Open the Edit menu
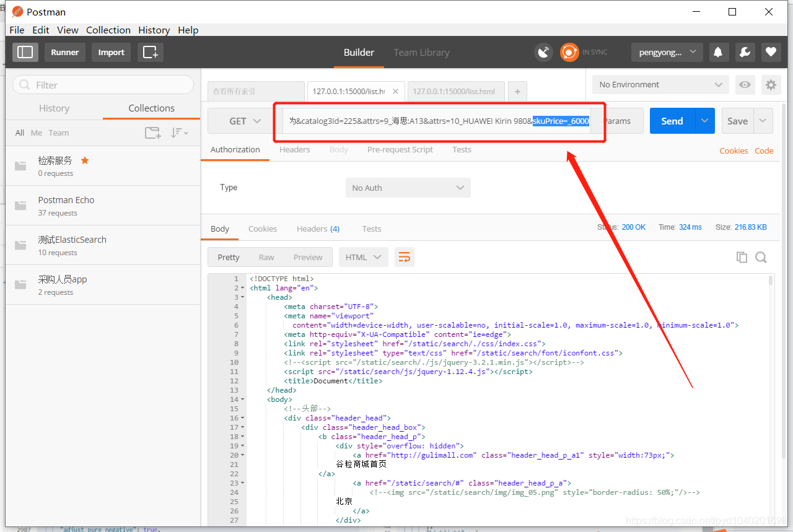The width and height of the screenshot is (793, 532). (41, 30)
